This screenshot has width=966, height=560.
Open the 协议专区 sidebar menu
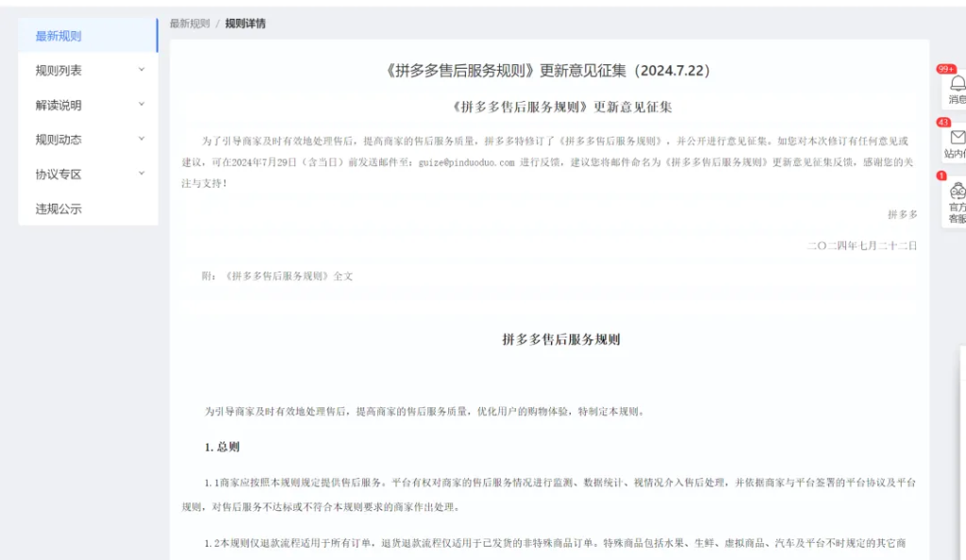click(x=88, y=174)
